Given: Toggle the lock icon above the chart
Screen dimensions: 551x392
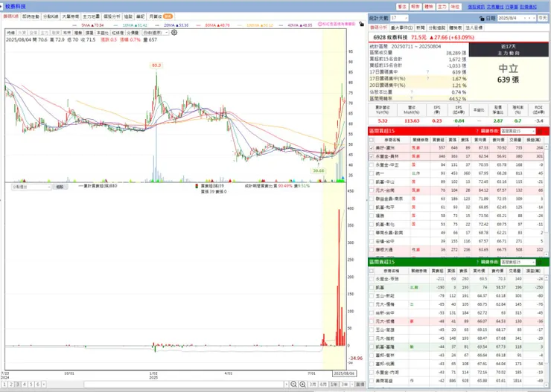Looking at the screenshot, I should point(361,24).
